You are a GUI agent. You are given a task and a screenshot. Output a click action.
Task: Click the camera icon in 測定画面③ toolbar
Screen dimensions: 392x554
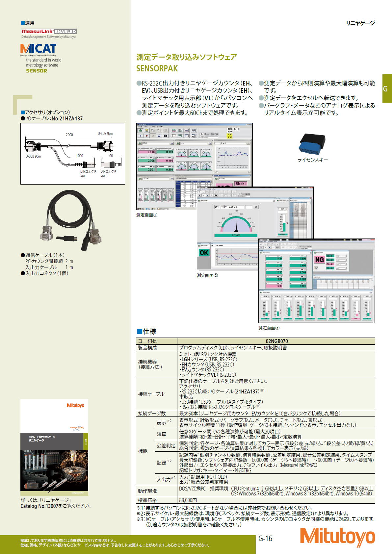click(x=277, y=247)
